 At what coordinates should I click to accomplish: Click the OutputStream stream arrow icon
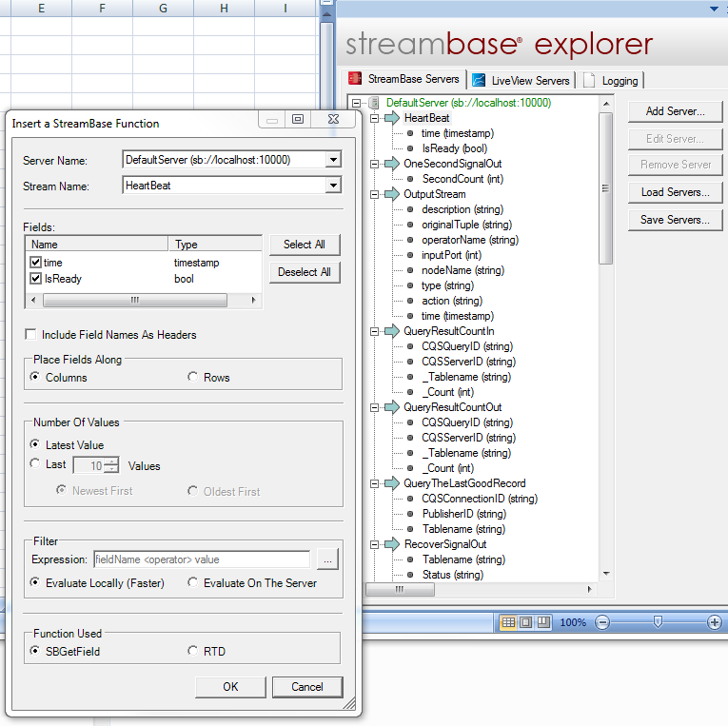pos(392,194)
